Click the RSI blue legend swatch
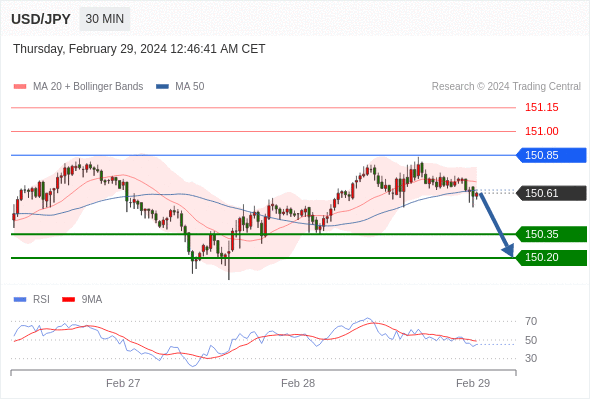The image size is (590, 400). 20,300
